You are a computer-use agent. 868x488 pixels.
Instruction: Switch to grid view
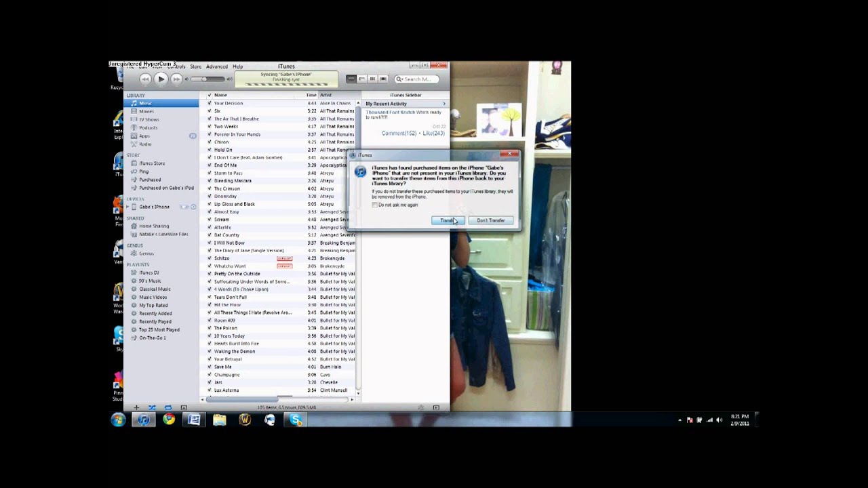(x=372, y=79)
